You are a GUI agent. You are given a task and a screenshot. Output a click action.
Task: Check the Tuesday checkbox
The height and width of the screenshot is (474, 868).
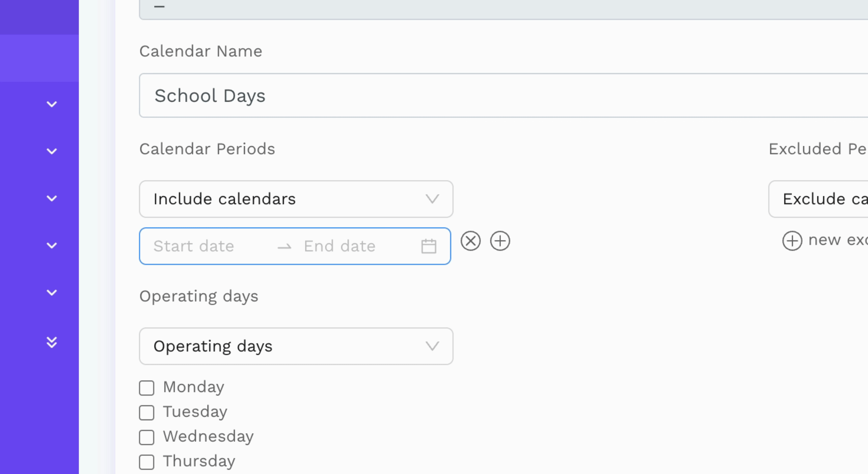pos(147,413)
